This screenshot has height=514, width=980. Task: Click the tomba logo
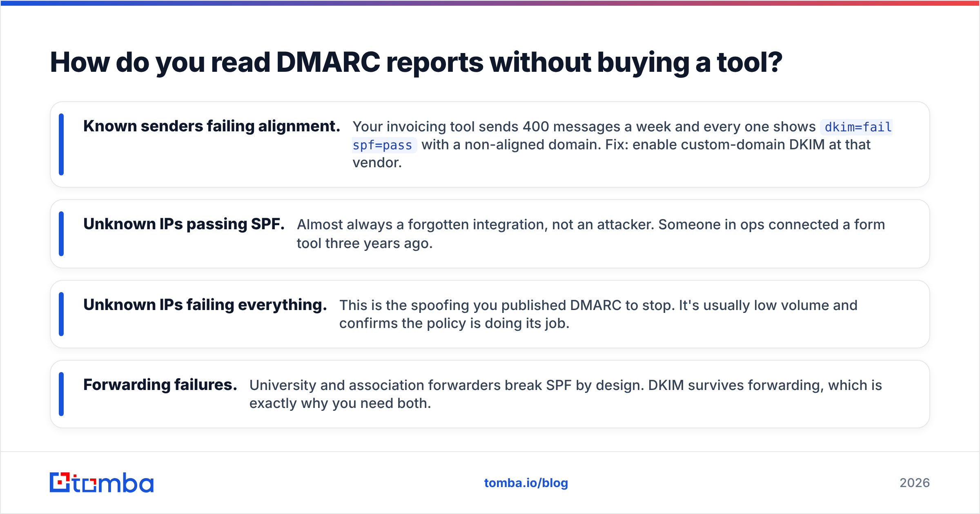point(102,483)
